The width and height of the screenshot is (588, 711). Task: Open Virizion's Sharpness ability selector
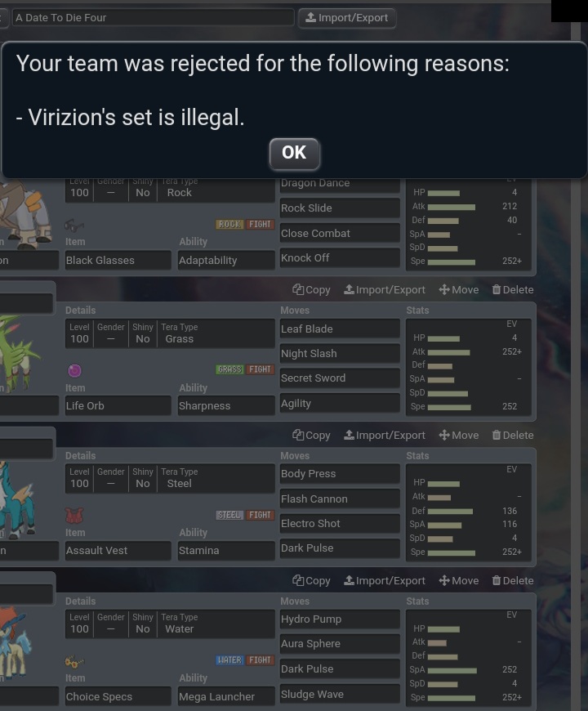226,406
